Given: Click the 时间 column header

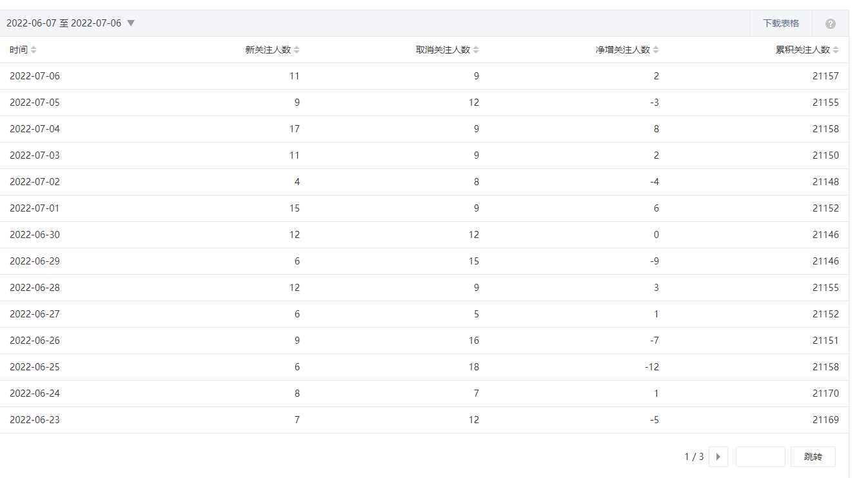Looking at the screenshot, I should (19, 50).
